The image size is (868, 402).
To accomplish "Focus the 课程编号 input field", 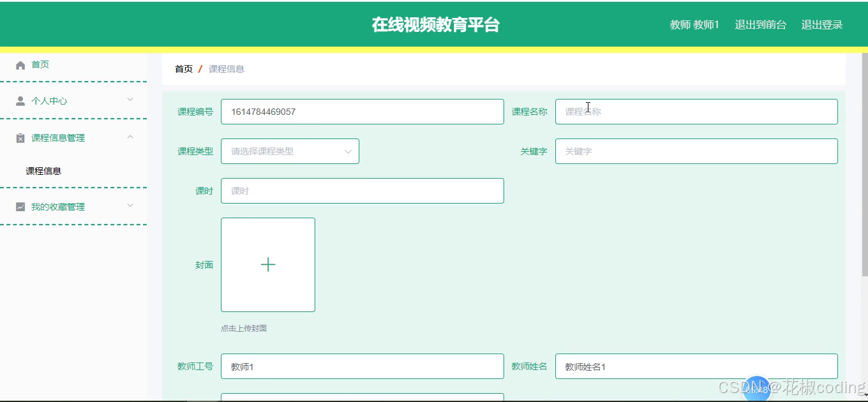I will 362,112.
